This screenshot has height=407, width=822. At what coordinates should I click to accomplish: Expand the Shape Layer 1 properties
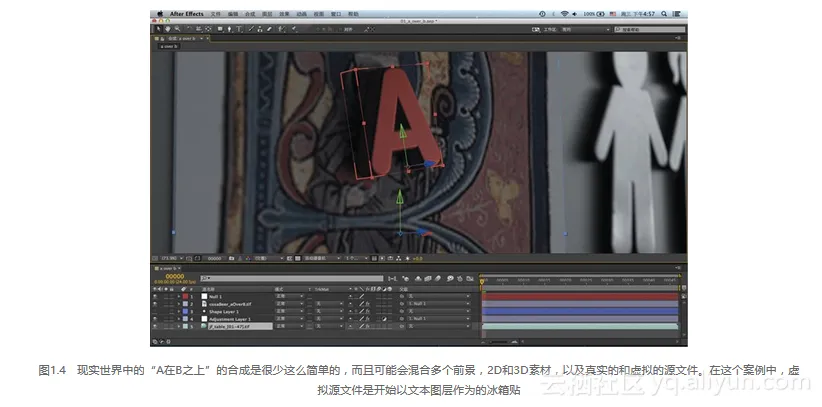pos(179,311)
